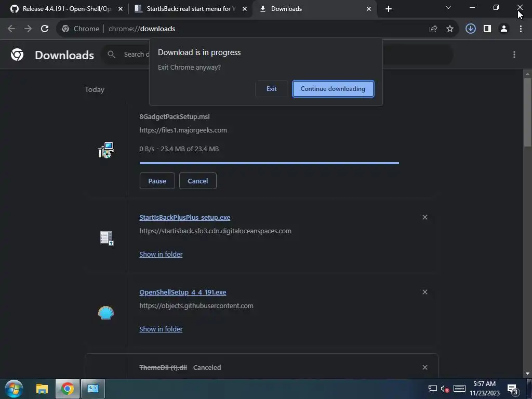Open the touch keyboard tray icon

coord(459,389)
